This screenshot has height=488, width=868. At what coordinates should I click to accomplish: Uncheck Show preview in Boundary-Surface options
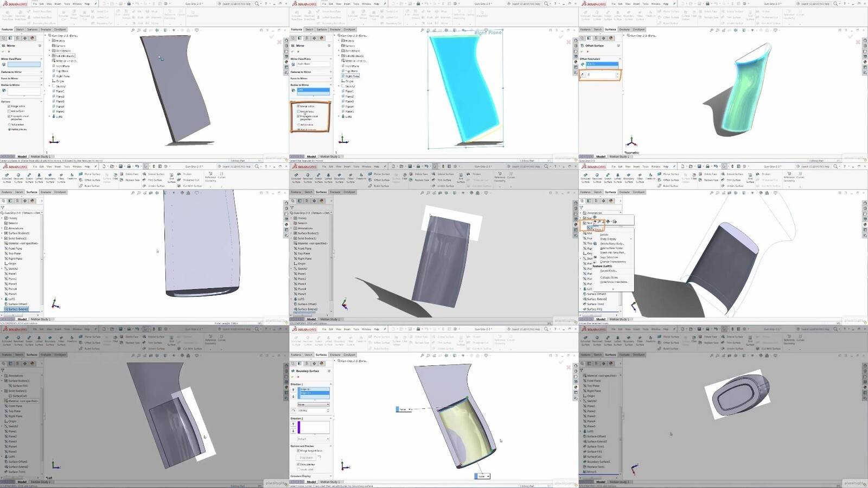point(298,464)
